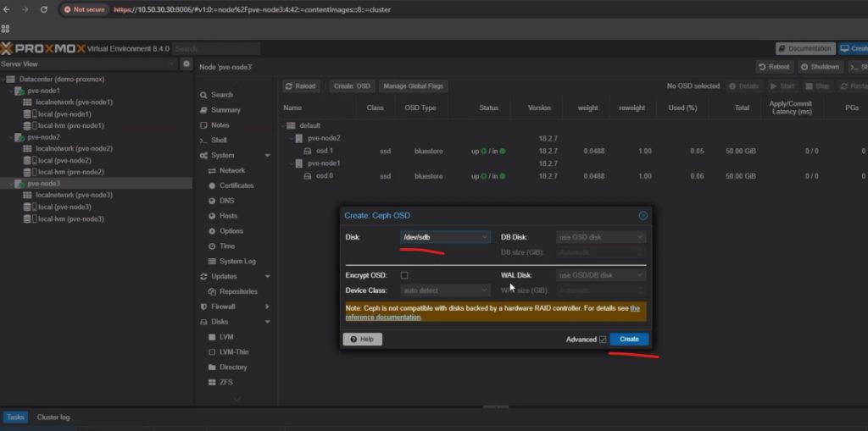Follow the reference documentation link
The image size is (868, 431).
pyautogui.click(x=383, y=318)
